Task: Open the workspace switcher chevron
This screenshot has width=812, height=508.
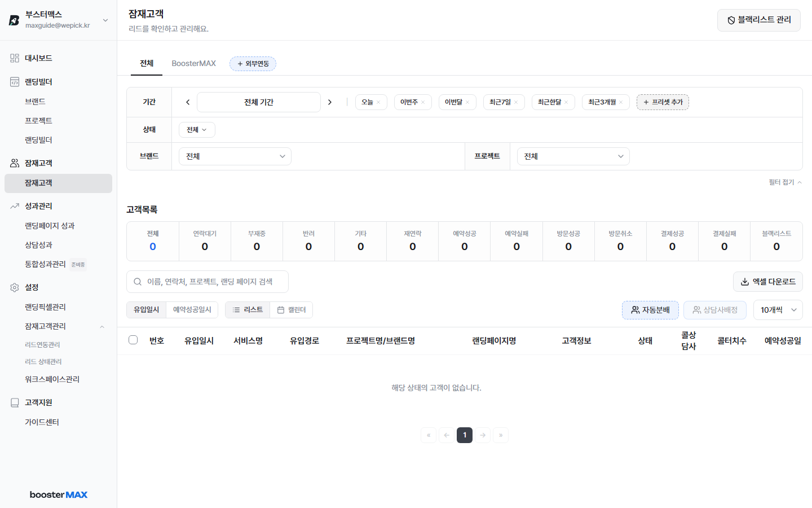Action: 105,20
